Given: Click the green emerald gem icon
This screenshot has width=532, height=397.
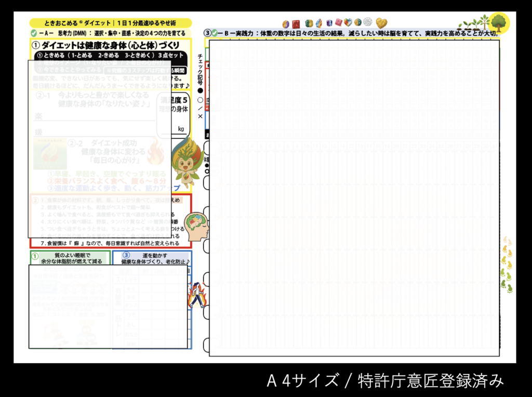Looking at the screenshot, I should [x=309, y=24].
